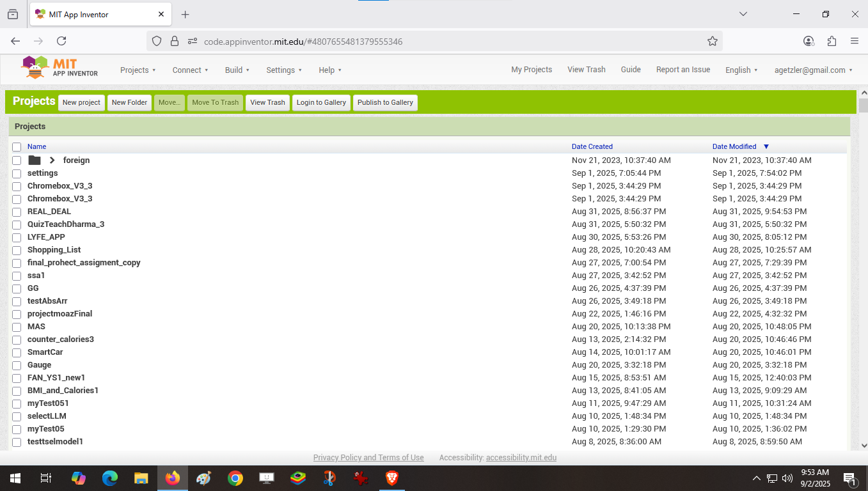
Task: Open Google Chrome from the taskbar
Action: click(235, 478)
